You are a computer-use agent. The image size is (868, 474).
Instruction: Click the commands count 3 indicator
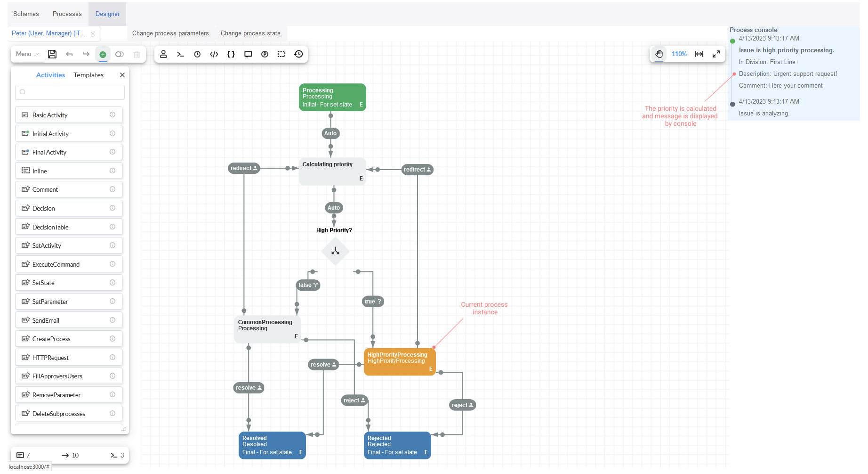click(x=117, y=455)
